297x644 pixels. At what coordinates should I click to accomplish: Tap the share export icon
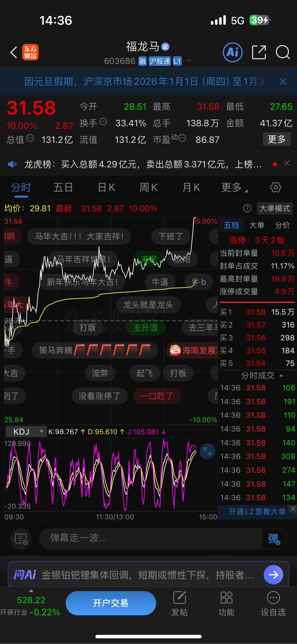tap(259, 52)
